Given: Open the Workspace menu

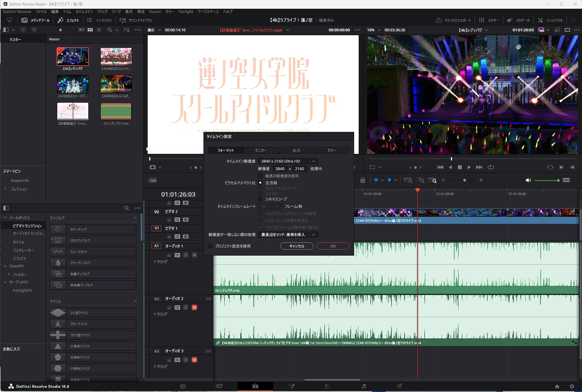Looking at the screenshot, I should coord(208,11).
